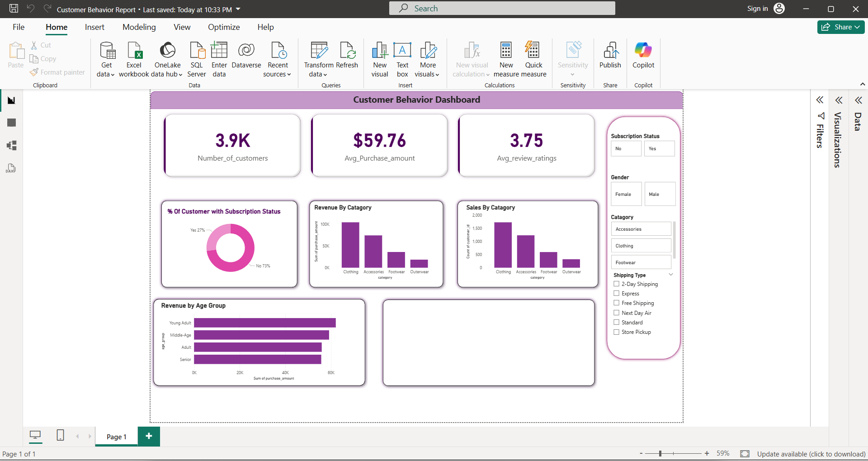The width and height of the screenshot is (868, 461).
Task: Open title bar file info dropdown arrow
Action: click(x=238, y=9)
